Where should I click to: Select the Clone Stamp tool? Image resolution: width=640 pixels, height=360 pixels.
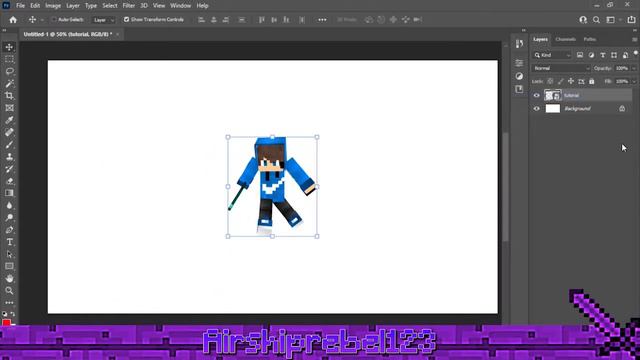pyautogui.click(x=9, y=157)
